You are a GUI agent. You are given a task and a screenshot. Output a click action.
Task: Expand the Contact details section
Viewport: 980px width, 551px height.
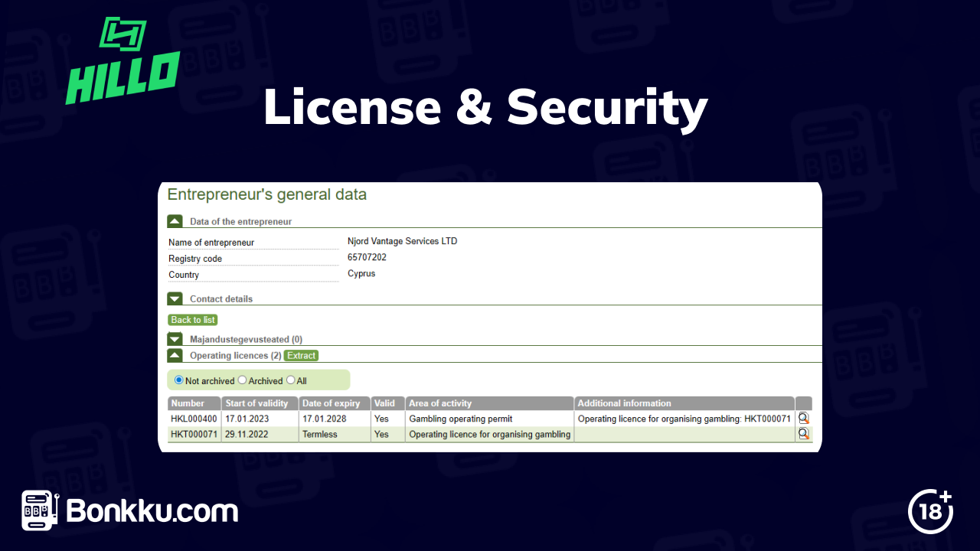175,298
